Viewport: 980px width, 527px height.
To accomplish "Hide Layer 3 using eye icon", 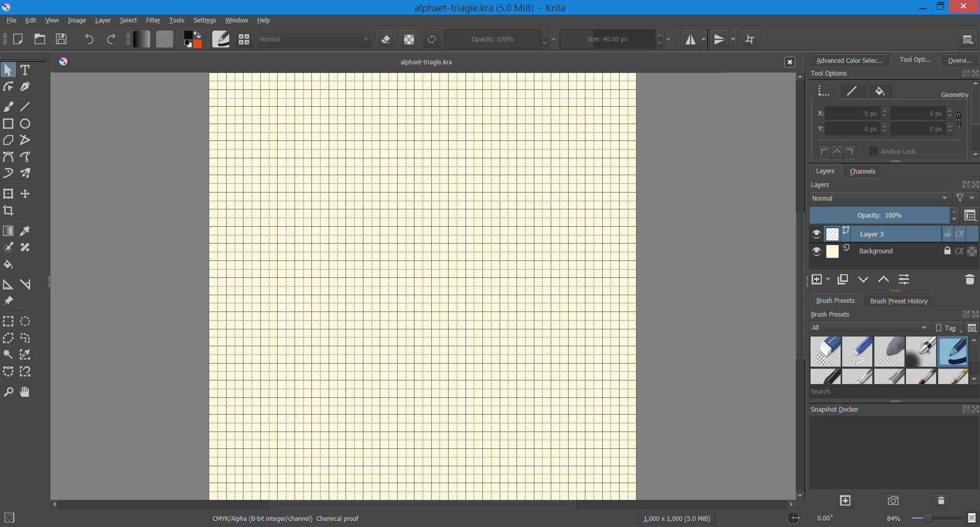I will pyautogui.click(x=817, y=234).
